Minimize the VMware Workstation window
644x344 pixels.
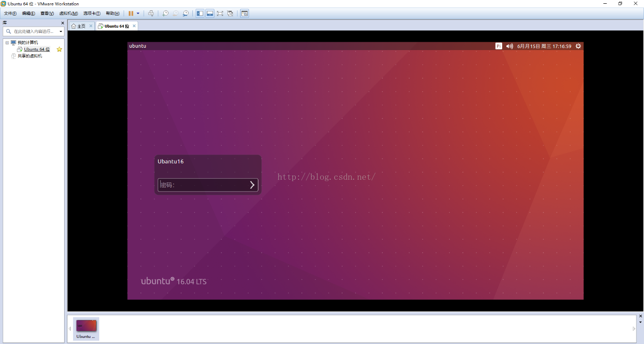pyautogui.click(x=605, y=3)
